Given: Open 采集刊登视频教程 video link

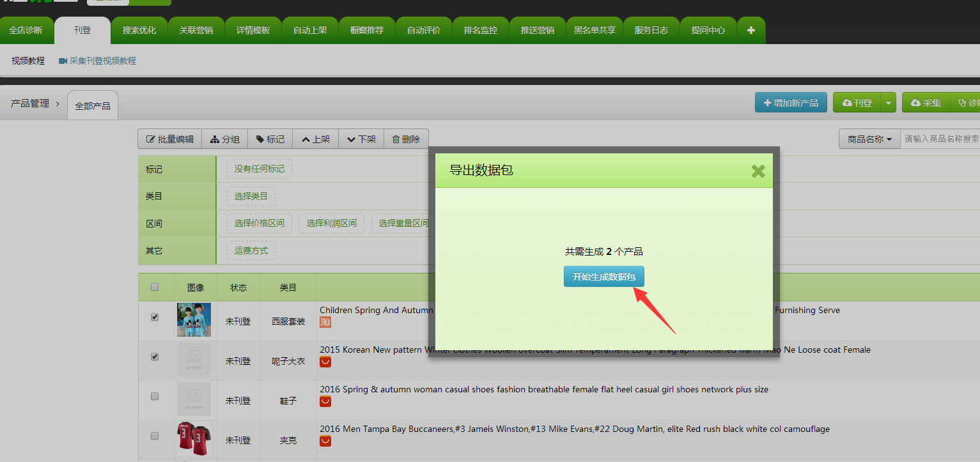Looking at the screenshot, I should tap(97, 61).
